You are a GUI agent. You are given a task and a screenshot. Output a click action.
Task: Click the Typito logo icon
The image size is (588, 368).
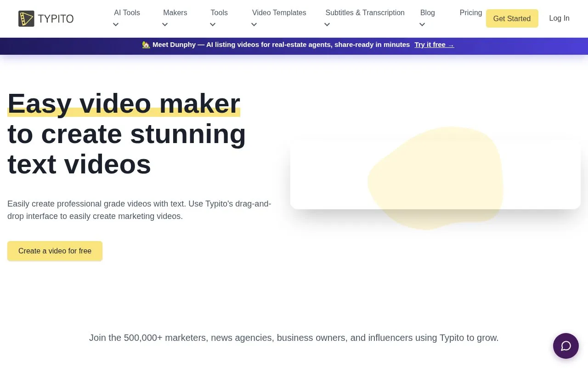pos(26,18)
